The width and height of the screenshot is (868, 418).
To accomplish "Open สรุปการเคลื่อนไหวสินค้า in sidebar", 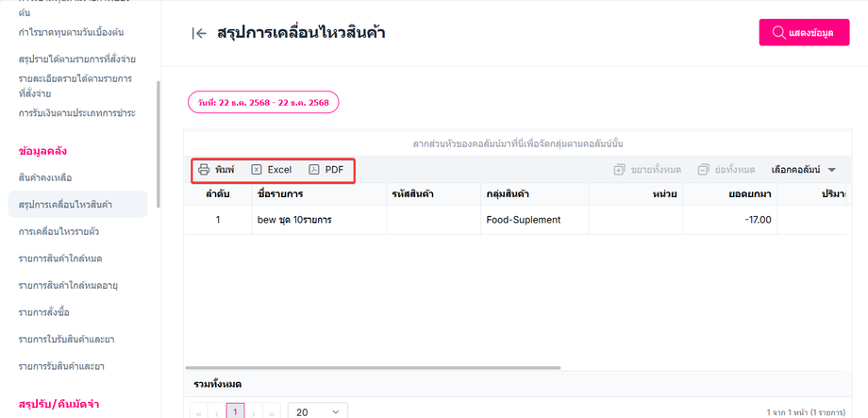I will (77, 205).
